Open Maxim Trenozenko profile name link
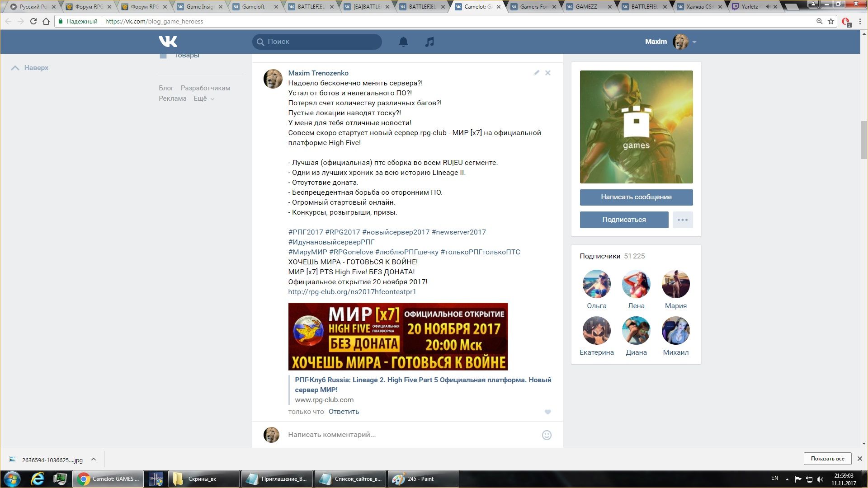Image resolution: width=868 pixels, height=488 pixels. click(x=318, y=73)
